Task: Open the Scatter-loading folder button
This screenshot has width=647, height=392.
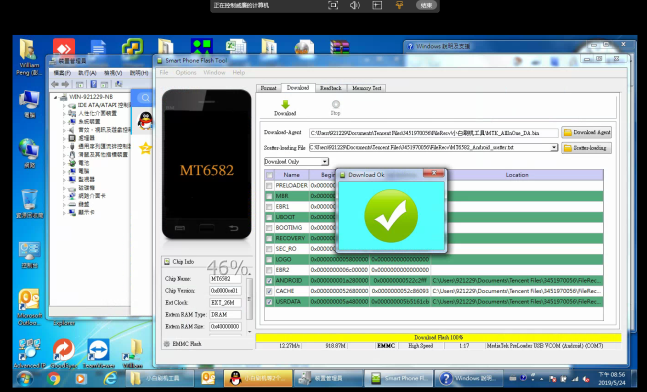Action: [x=586, y=148]
